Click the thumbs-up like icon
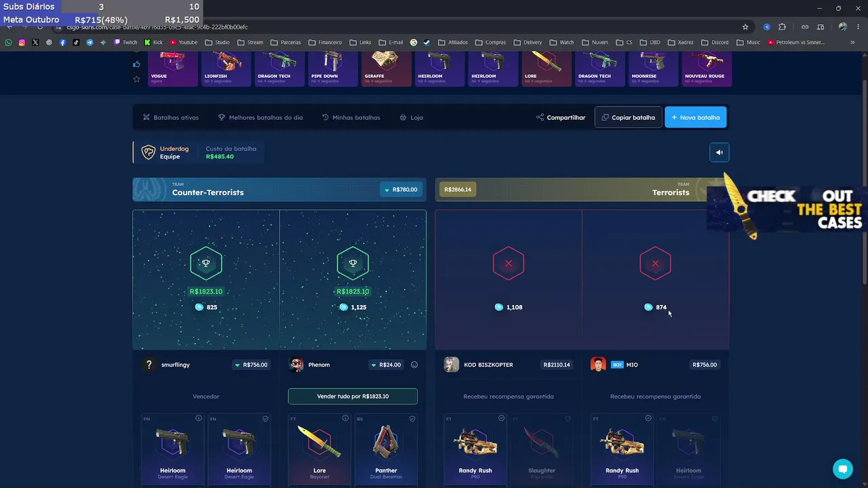868x488 pixels. click(x=136, y=64)
